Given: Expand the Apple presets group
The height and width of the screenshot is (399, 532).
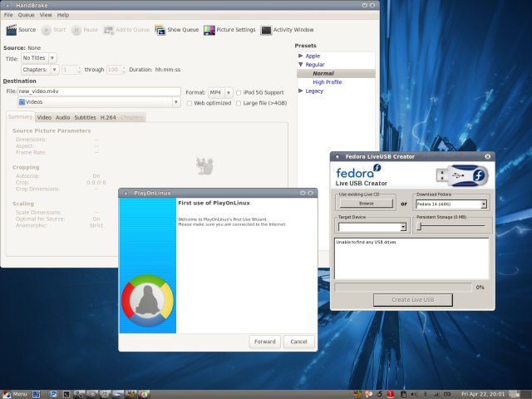Looking at the screenshot, I should 301,56.
